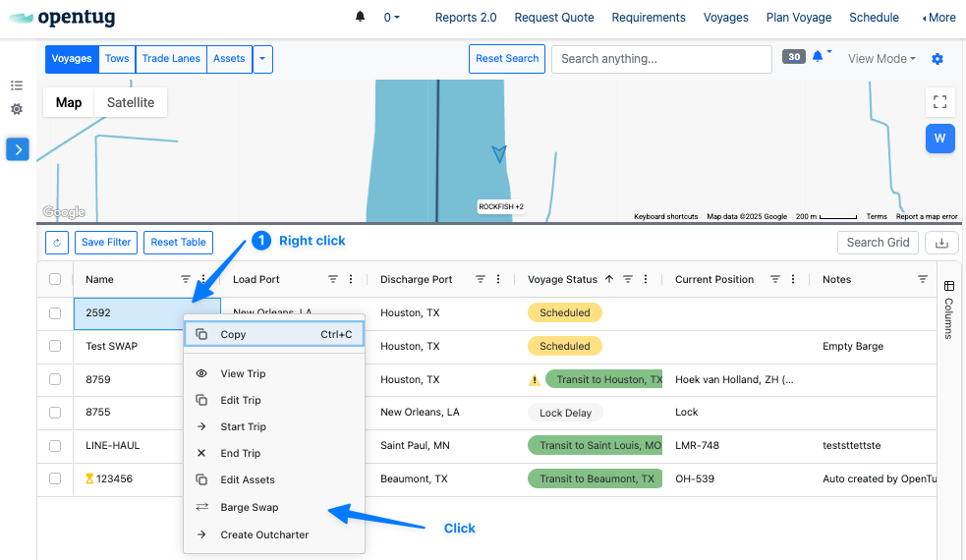Open the filter icon for Discharge Port column
This screenshot has width=966, height=560.
(481, 279)
